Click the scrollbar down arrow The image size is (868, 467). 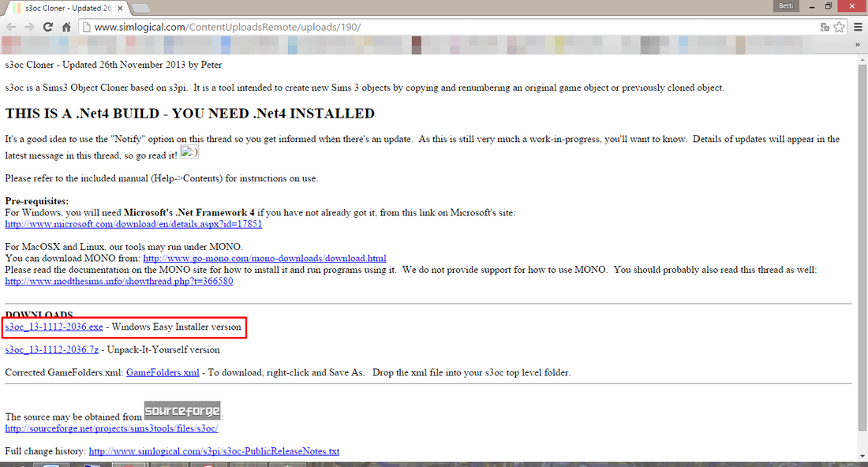[862, 457]
